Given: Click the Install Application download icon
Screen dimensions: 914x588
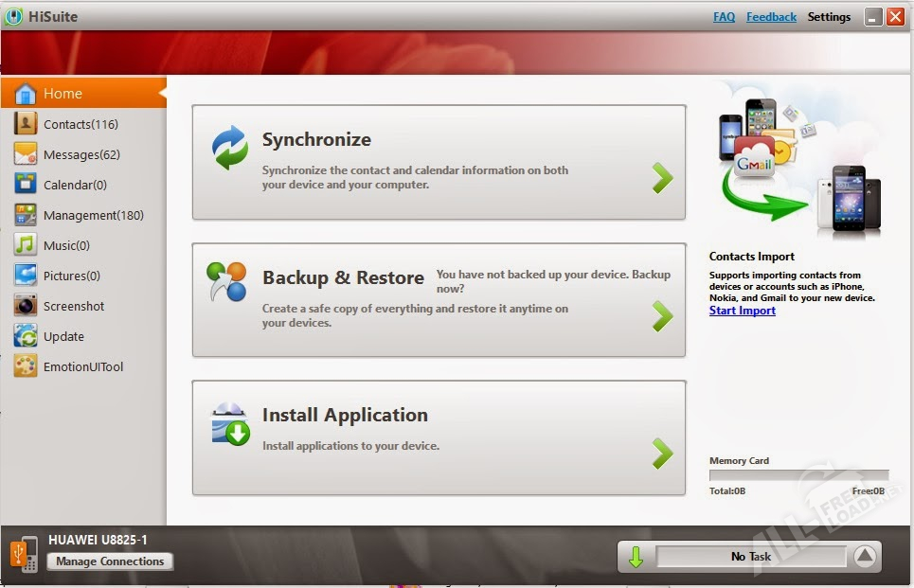Looking at the screenshot, I should tap(229, 424).
